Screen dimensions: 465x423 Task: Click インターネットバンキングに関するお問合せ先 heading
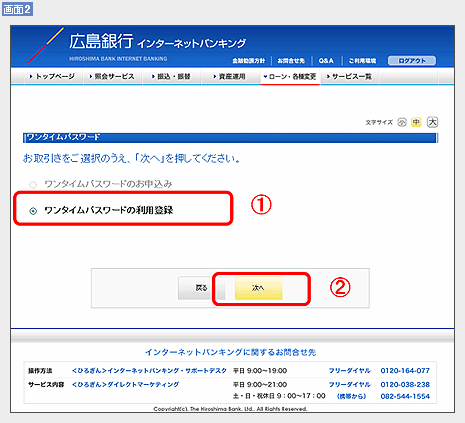231,352
